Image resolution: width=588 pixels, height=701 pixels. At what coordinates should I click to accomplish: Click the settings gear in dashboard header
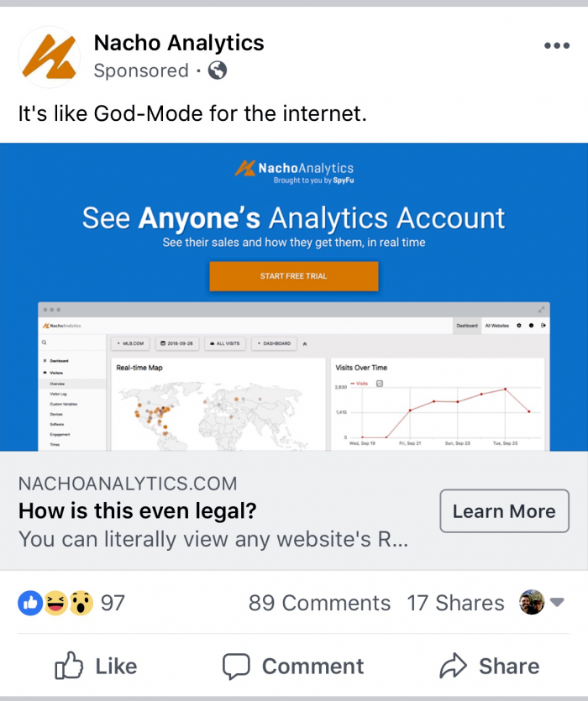pyautogui.click(x=519, y=325)
